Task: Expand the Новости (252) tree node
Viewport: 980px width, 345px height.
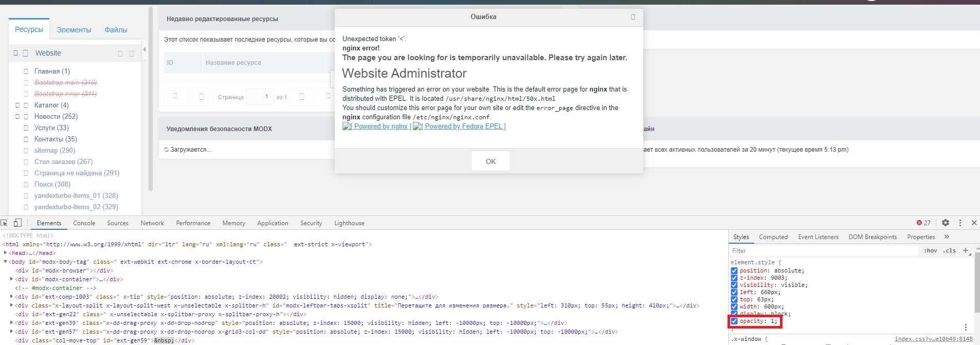Action: coord(17,117)
